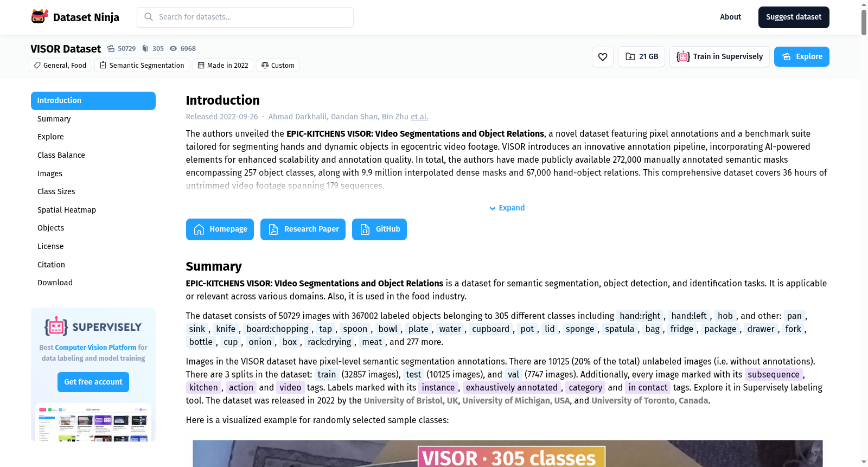Viewport: 868px width, 467px height.
Task: Click the exhaustively annotated tag
Action: (x=512, y=388)
